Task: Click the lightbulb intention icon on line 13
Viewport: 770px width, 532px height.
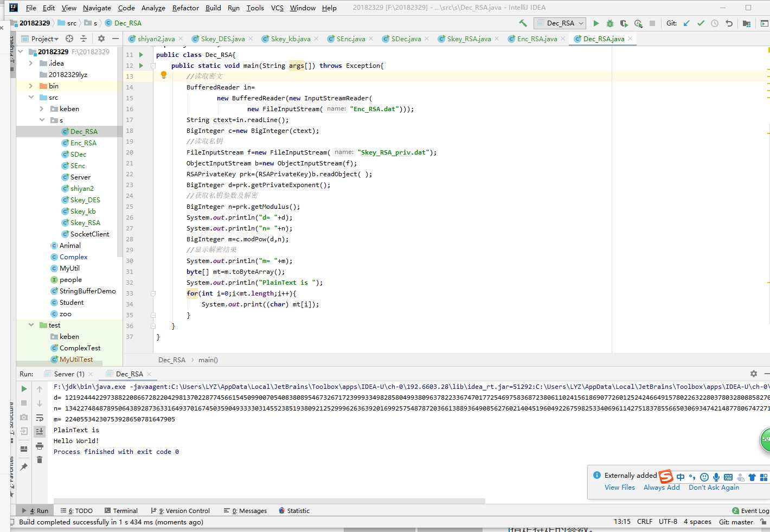Action: click(164, 75)
